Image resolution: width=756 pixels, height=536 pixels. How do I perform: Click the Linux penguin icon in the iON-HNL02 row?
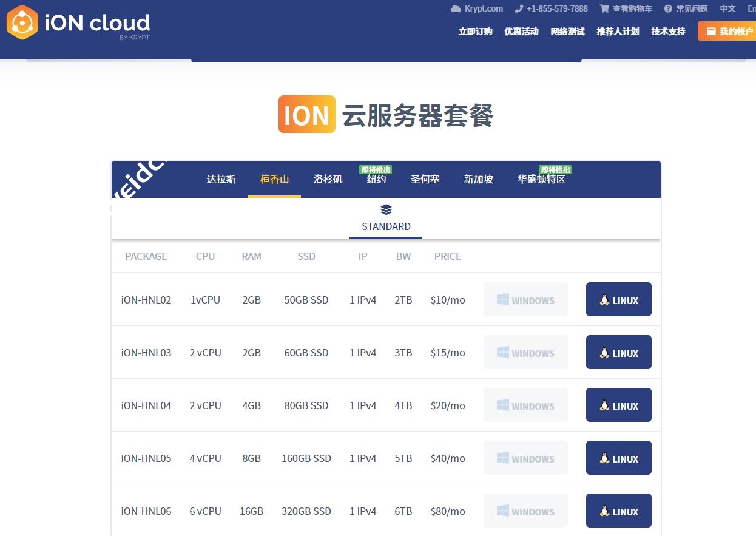pyautogui.click(x=604, y=299)
